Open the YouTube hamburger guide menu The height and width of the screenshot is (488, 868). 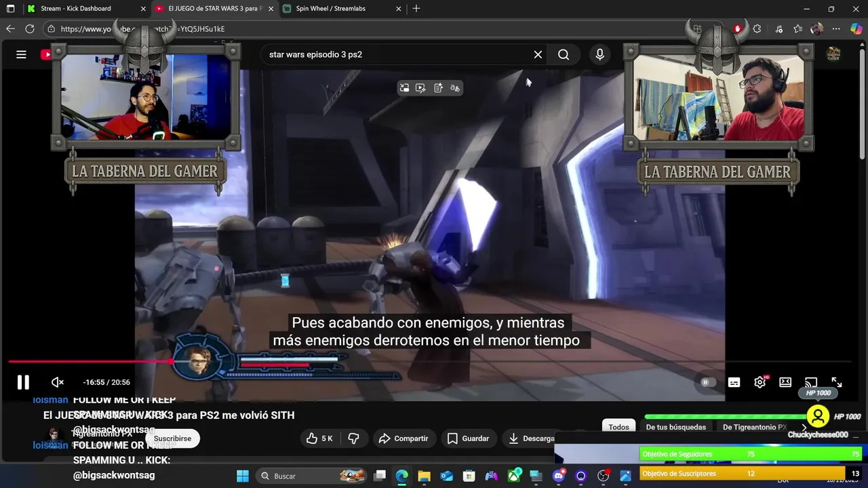pyautogui.click(x=21, y=54)
